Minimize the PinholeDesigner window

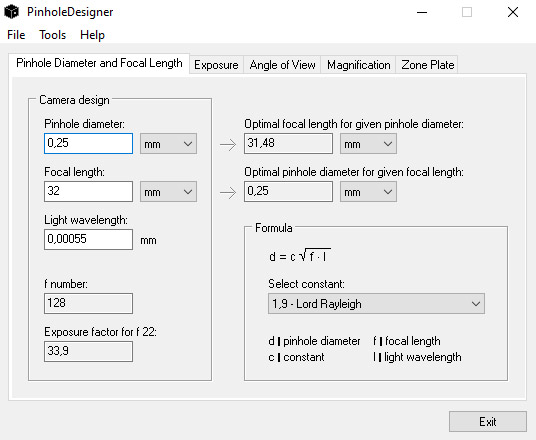pos(422,12)
